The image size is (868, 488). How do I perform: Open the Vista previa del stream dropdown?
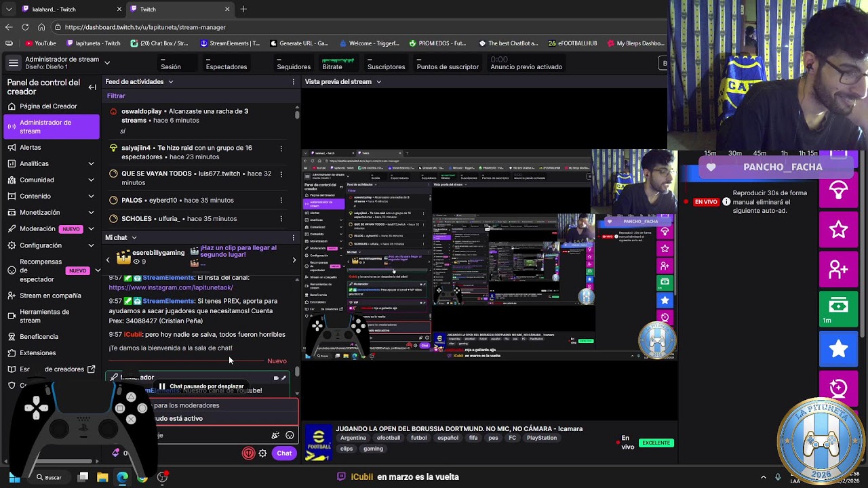click(x=378, y=82)
